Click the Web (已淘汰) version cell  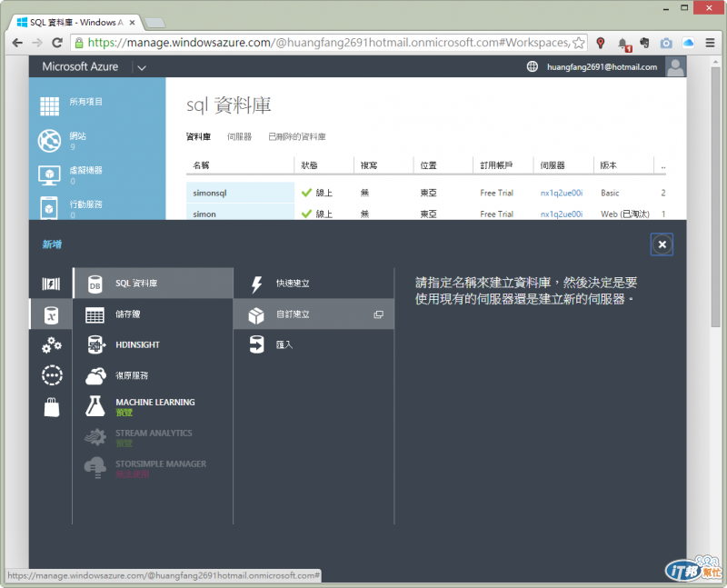point(625,214)
